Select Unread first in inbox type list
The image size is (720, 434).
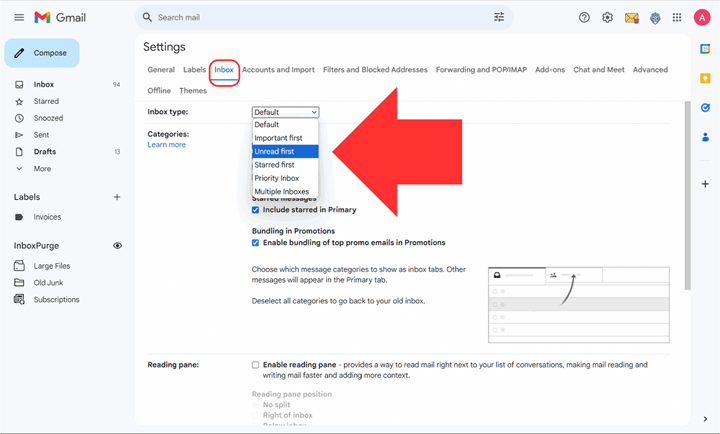tap(274, 152)
